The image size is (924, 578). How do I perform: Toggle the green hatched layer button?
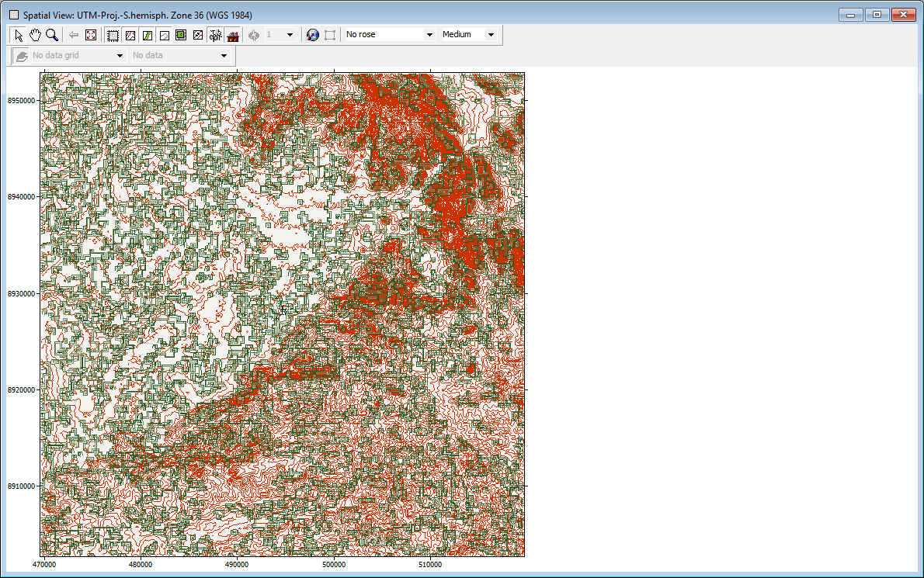point(147,35)
